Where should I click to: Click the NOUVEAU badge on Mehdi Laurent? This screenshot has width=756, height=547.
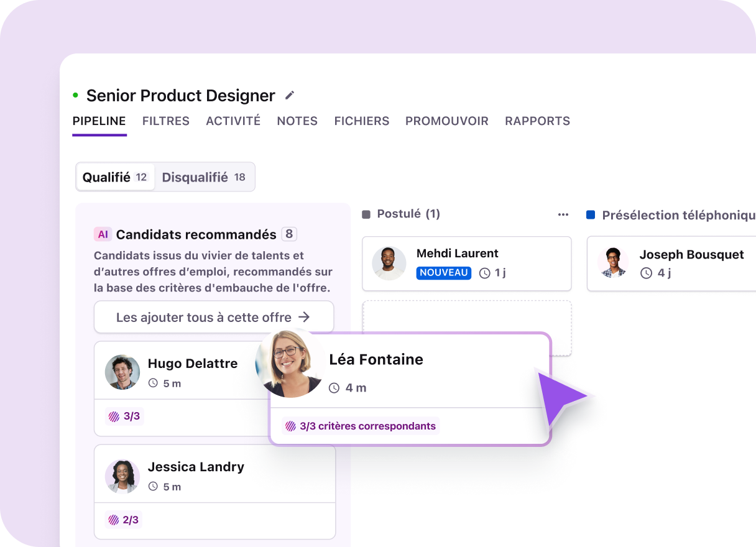pyautogui.click(x=444, y=273)
